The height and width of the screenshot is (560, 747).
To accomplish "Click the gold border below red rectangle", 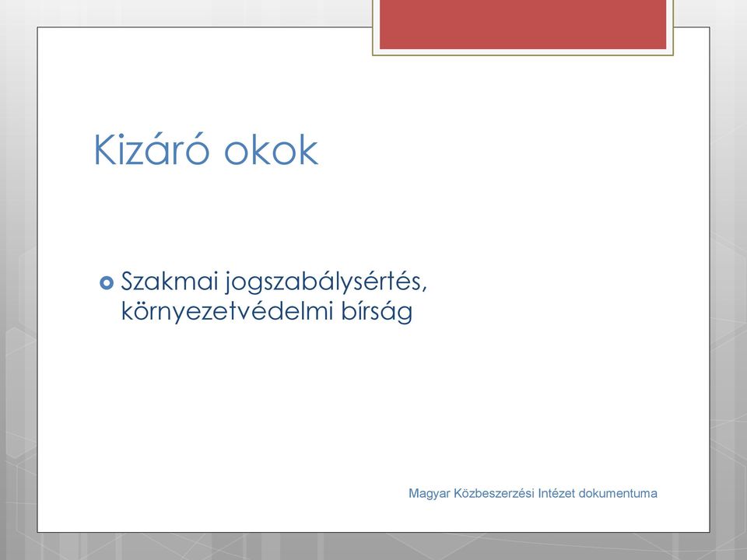I will (523, 54).
